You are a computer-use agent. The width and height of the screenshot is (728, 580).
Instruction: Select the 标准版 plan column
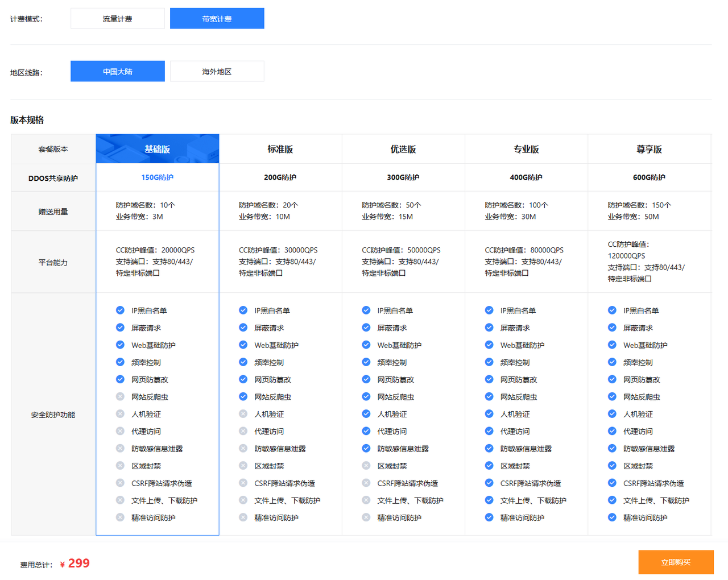pyautogui.click(x=280, y=149)
